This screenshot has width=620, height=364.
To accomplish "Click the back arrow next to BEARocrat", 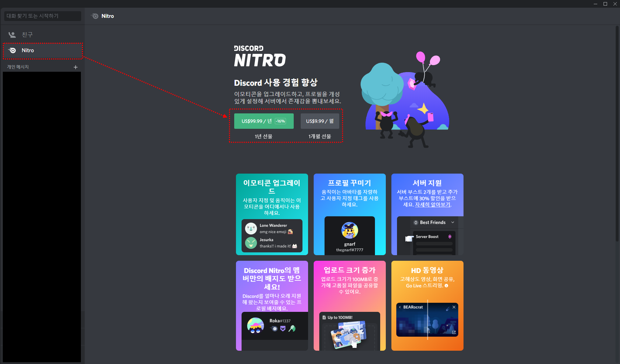I will click(400, 307).
